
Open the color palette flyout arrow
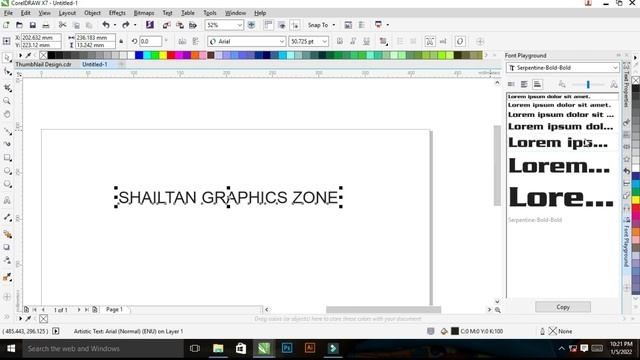(20, 55)
